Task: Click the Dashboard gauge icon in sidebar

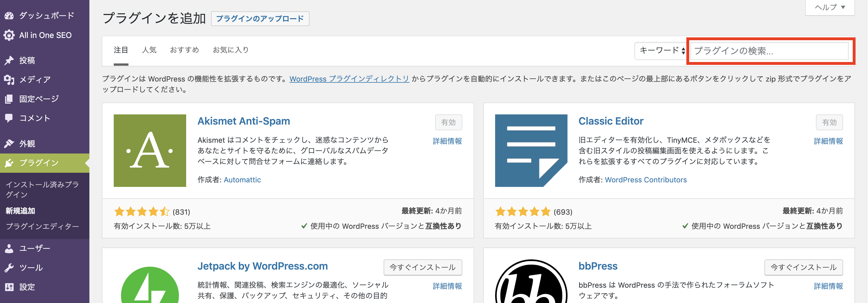Action: point(9,16)
